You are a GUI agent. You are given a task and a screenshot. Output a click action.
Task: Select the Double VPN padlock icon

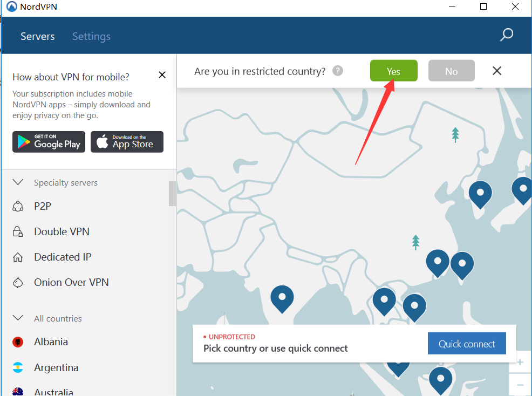pyautogui.click(x=18, y=232)
